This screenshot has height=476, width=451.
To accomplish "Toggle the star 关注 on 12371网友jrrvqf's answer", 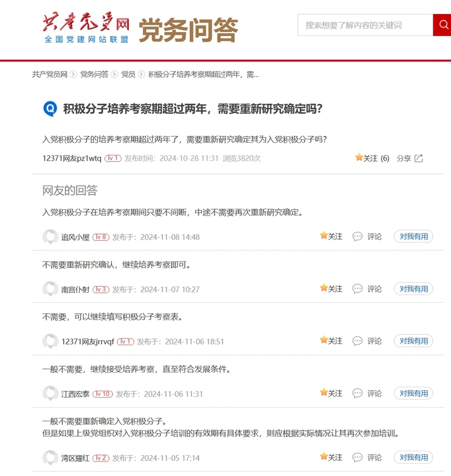I will (x=324, y=341).
